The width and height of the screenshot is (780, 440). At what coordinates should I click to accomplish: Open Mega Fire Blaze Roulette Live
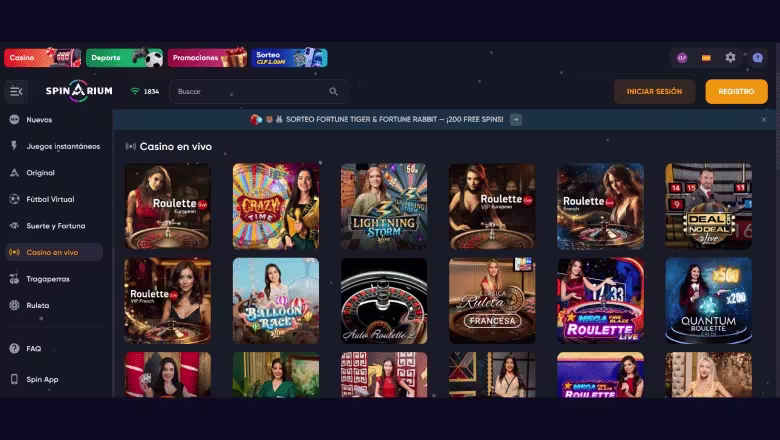point(600,301)
